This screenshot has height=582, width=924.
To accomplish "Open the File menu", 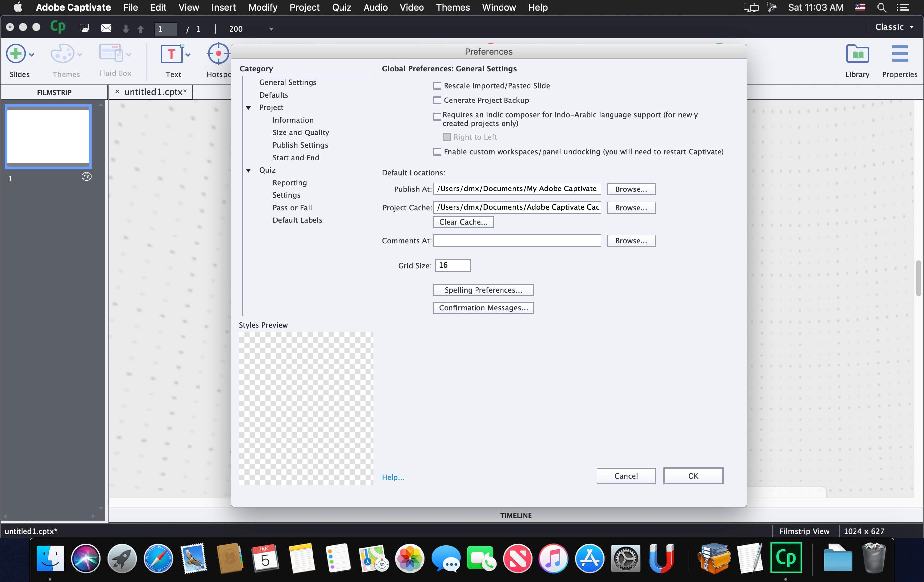I will click(x=130, y=7).
